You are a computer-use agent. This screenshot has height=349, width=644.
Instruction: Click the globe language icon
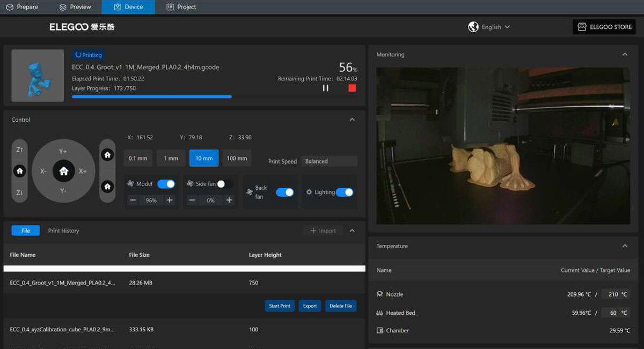[x=473, y=27]
